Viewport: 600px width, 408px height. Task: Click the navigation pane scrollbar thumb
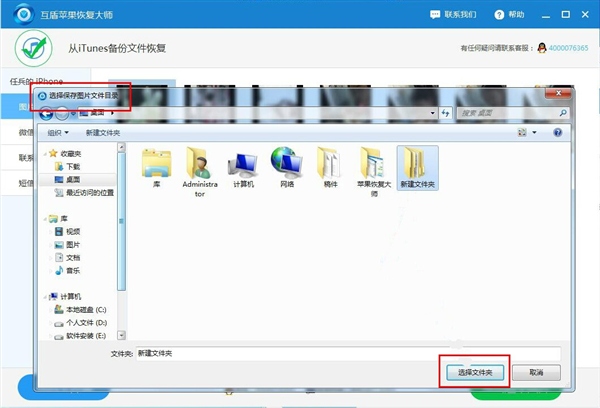121,221
